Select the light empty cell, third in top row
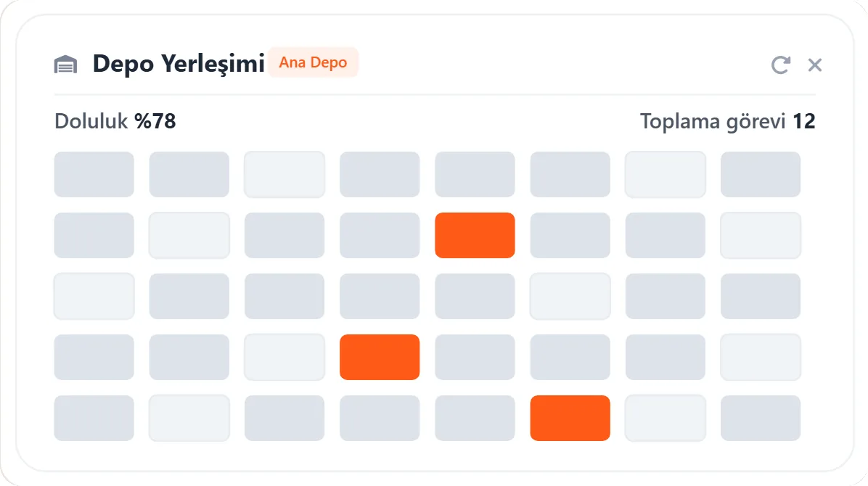The width and height of the screenshot is (868, 486). coord(284,174)
